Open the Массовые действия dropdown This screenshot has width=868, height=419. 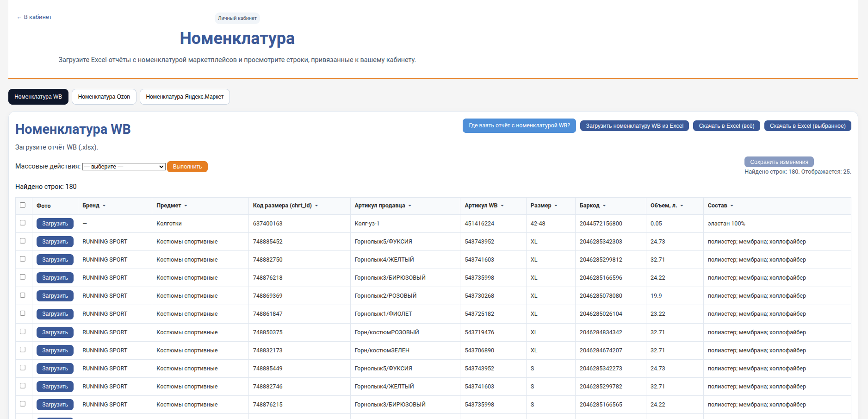[x=124, y=167]
